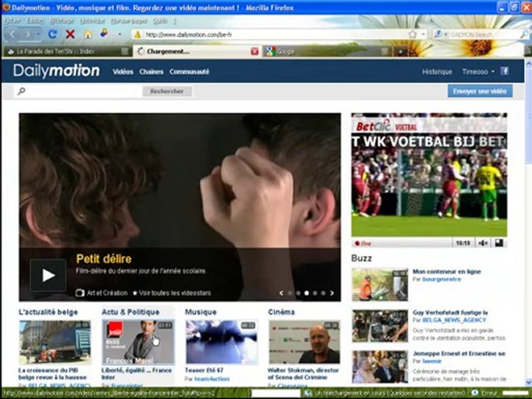The image size is (532, 399).
Task: Open Teaser Eté 67 music thumbnail
Action: [221, 342]
